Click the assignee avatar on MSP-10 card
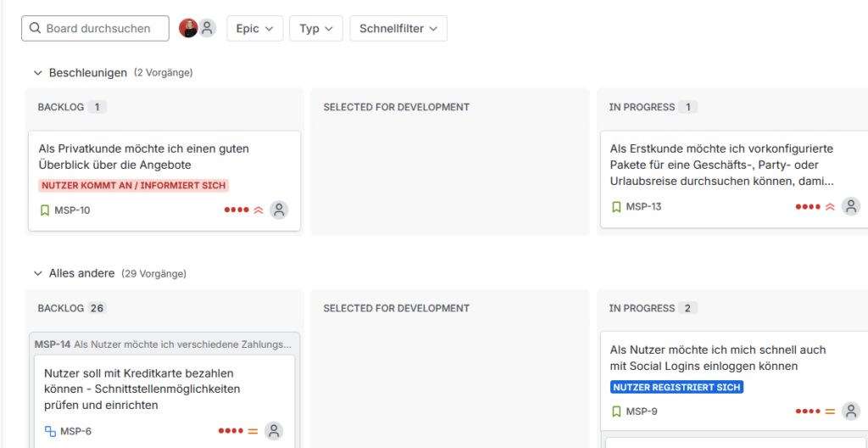868x448 pixels. click(279, 210)
